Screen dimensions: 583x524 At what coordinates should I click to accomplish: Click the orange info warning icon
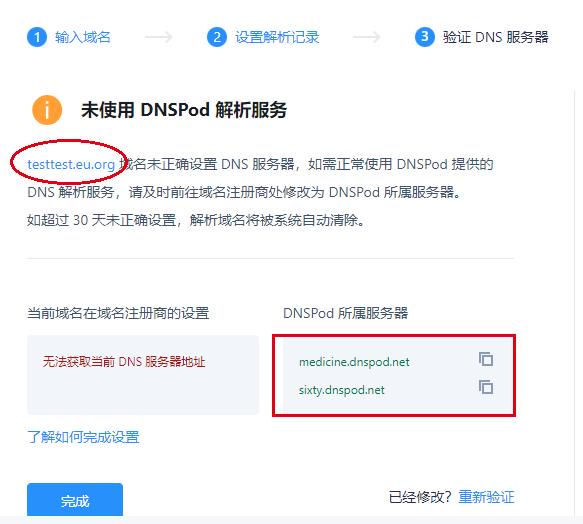47,110
